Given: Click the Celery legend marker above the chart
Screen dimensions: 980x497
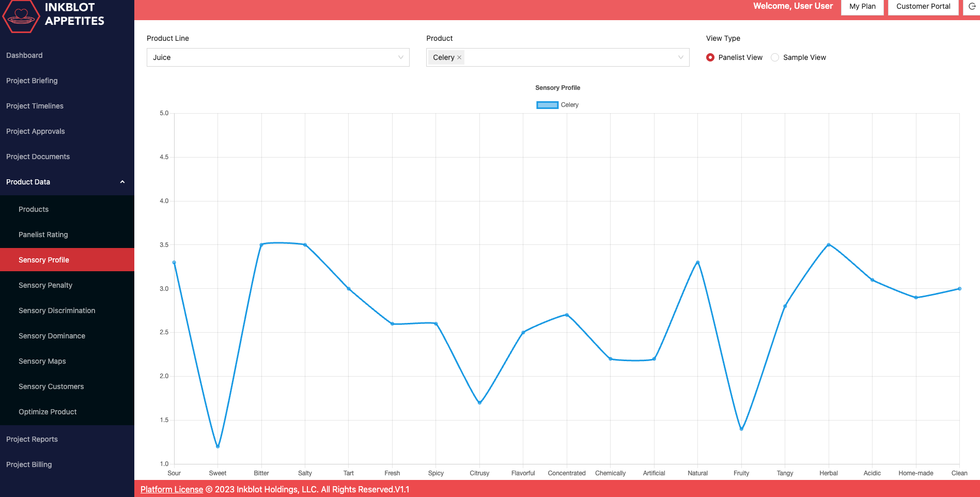Looking at the screenshot, I should [547, 104].
